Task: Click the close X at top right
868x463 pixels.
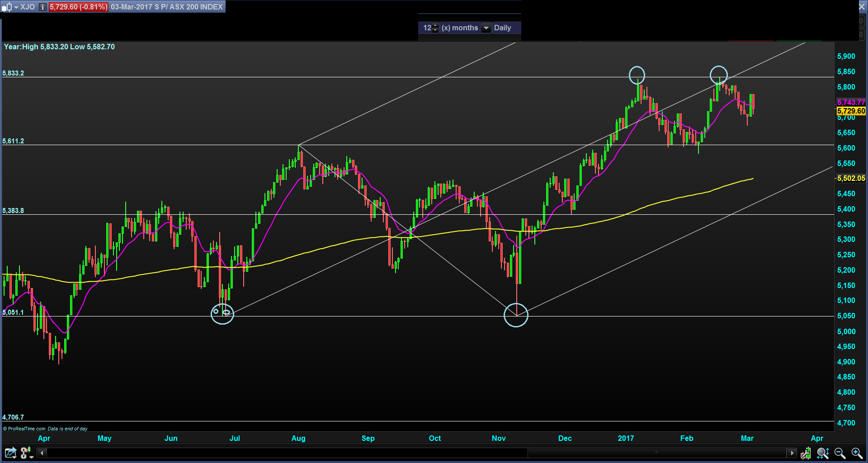Action: 862,7
